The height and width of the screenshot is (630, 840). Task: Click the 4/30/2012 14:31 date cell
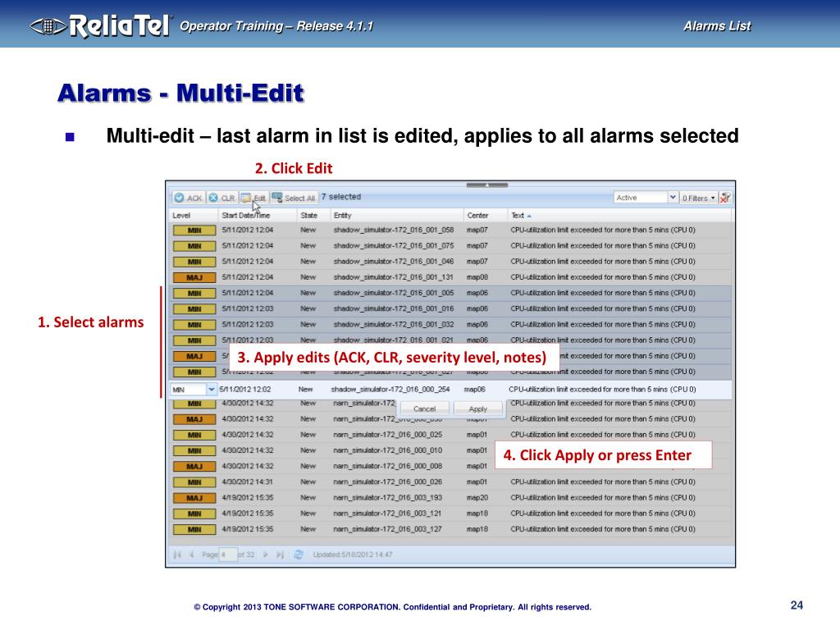click(248, 482)
